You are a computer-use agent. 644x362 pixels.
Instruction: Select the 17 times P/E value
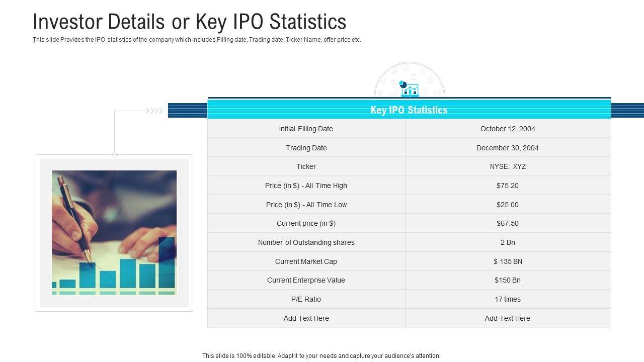[507, 299]
